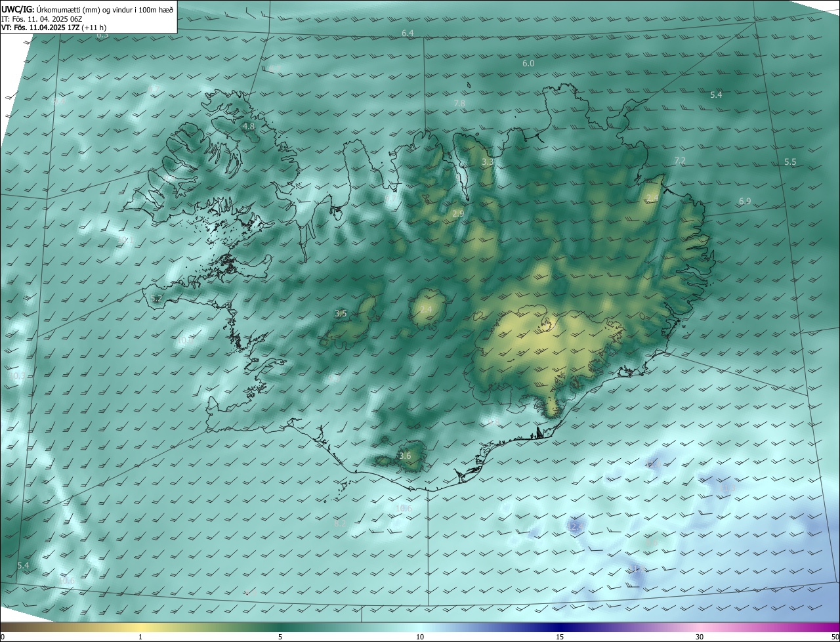Click the valid time line "VT: Fös. 11.04.2025 17Z (+11 h)"

pyautogui.click(x=54, y=28)
